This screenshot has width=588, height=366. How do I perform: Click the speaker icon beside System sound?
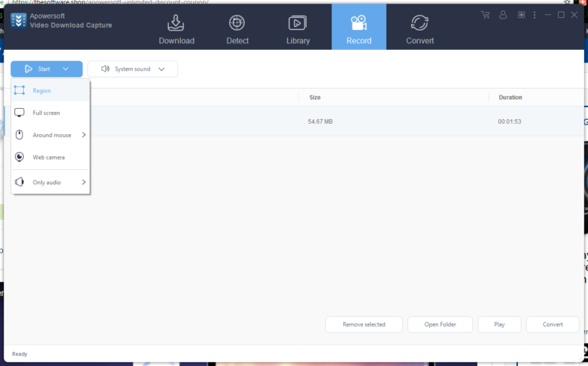tap(105, 69)
